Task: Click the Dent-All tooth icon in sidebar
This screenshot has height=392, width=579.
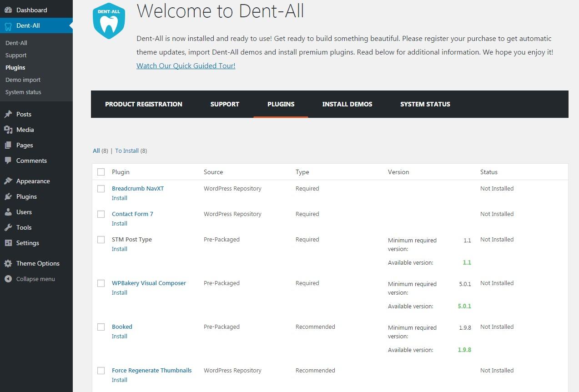Action: click(8, 26)
